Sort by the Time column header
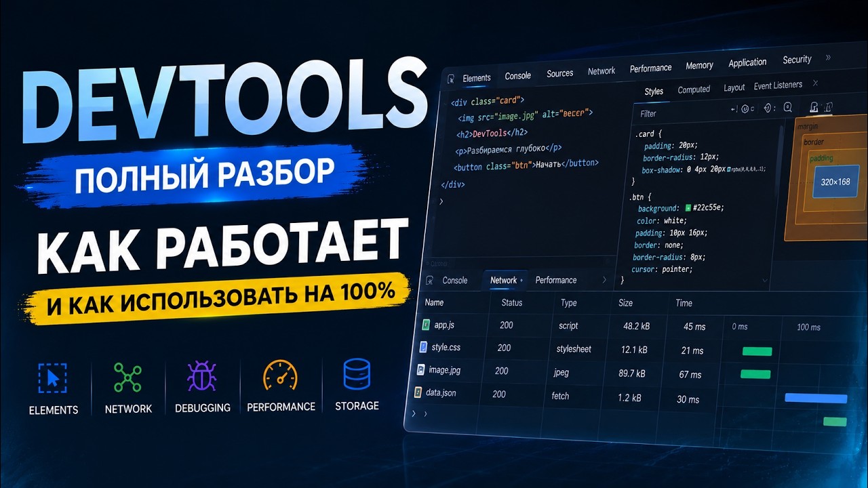This screenshot has height=488, width=868. pos(684,303)
